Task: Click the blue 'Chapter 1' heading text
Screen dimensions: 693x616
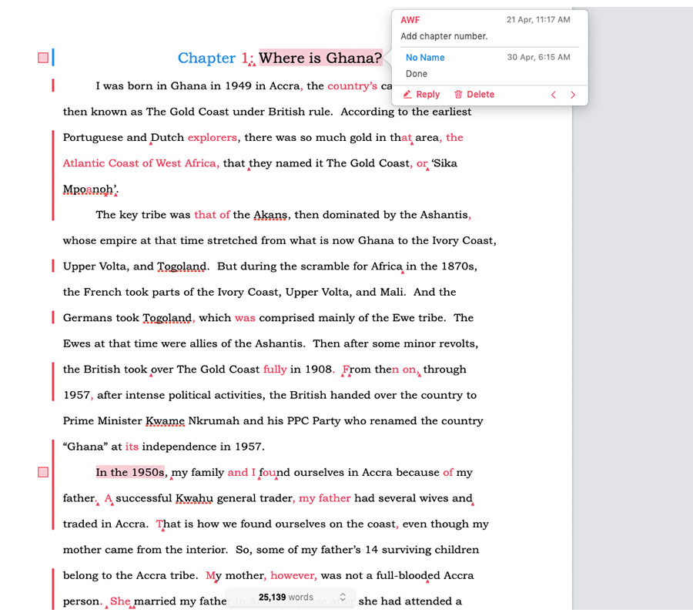Action: coord(213,58)
